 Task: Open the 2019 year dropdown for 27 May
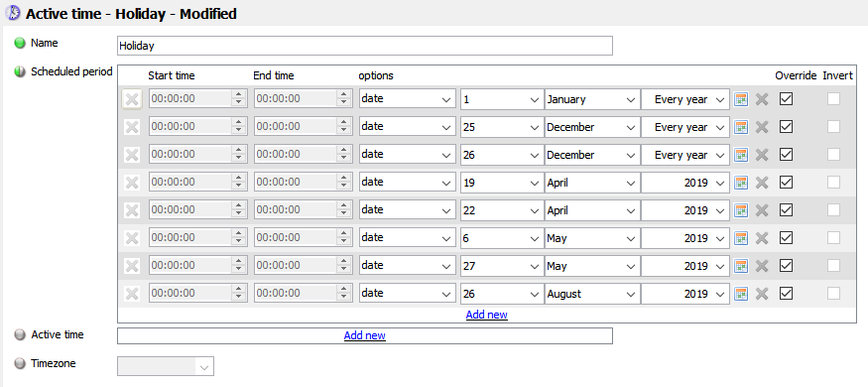(685, 266)
